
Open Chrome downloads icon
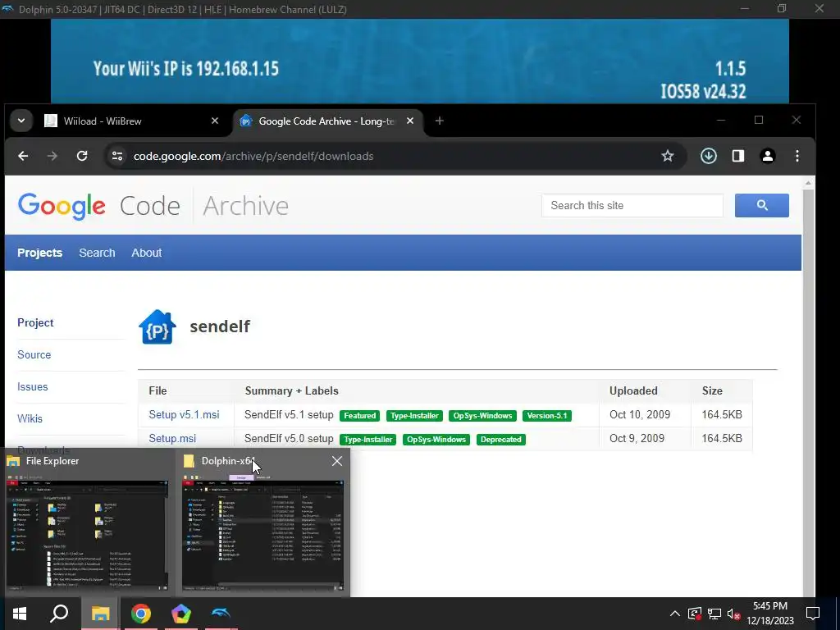pyautogui.click(x=708, y=156)
